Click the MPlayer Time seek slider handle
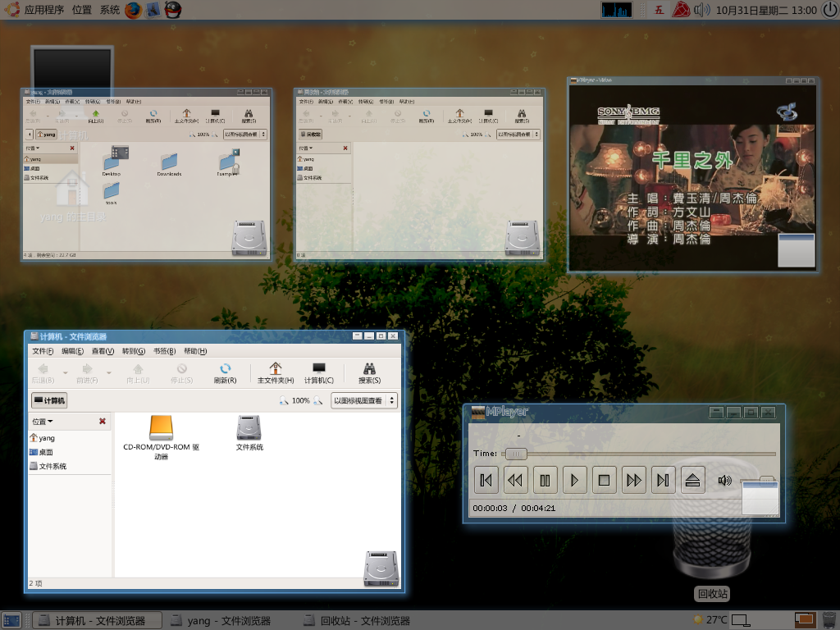Screen dimensions: 840x630 [517, 454]
